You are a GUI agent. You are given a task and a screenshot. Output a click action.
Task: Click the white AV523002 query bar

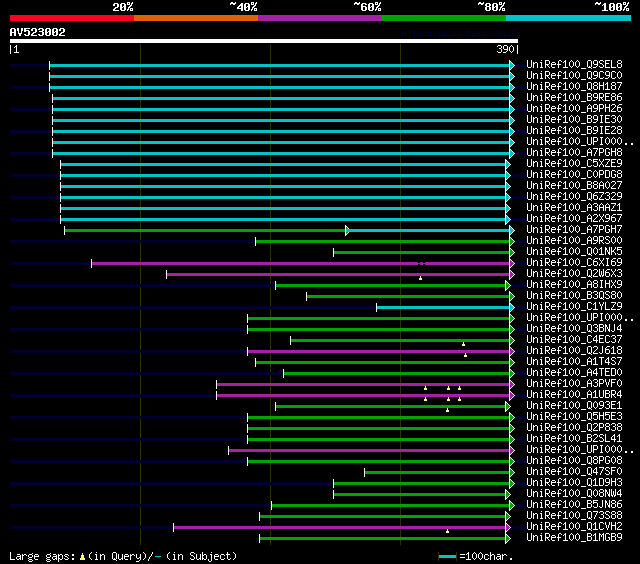click(264, 41)
